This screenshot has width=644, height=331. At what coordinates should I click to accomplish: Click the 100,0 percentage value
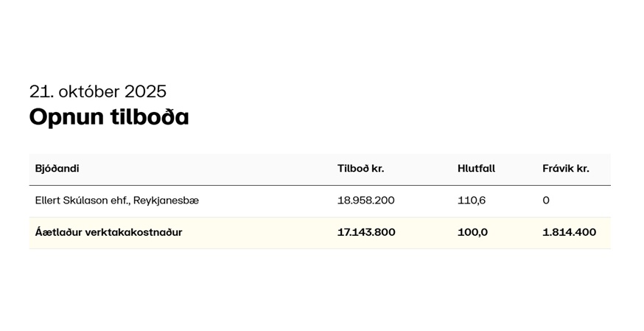472,233
